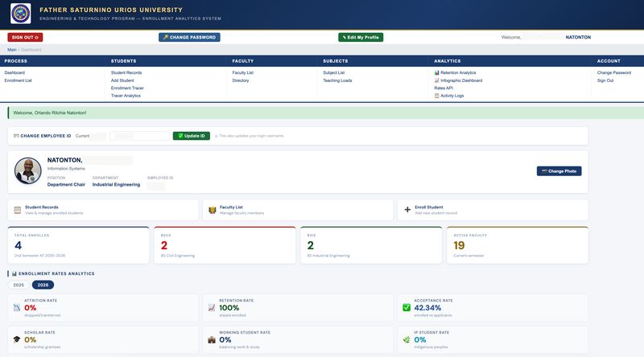Click the Industrial Engineering department text
644x357 pixels.
[116, 185]
